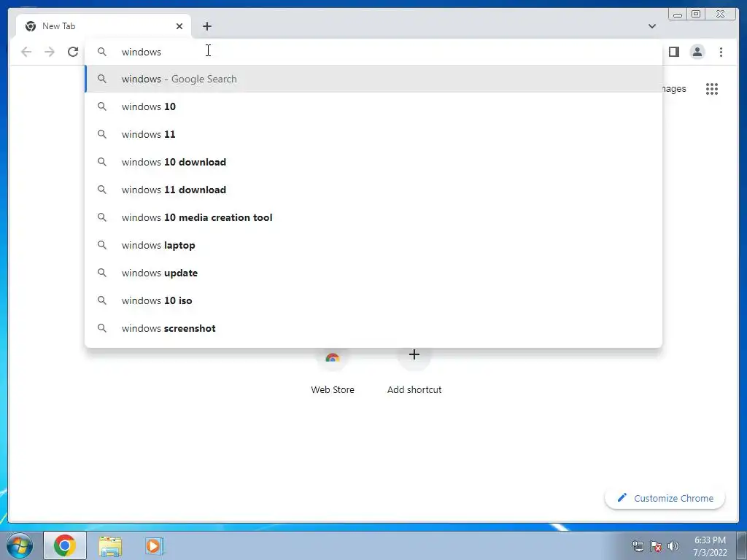Screen dimensions: 747x560
Task: Click Chrome icon in the taskbar
Action: coord(65,545)
